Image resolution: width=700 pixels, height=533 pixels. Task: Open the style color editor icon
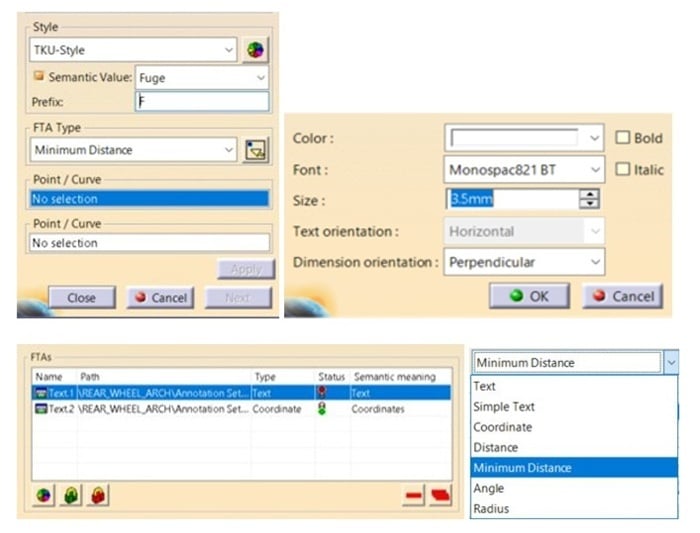click(x=255, y=50)
